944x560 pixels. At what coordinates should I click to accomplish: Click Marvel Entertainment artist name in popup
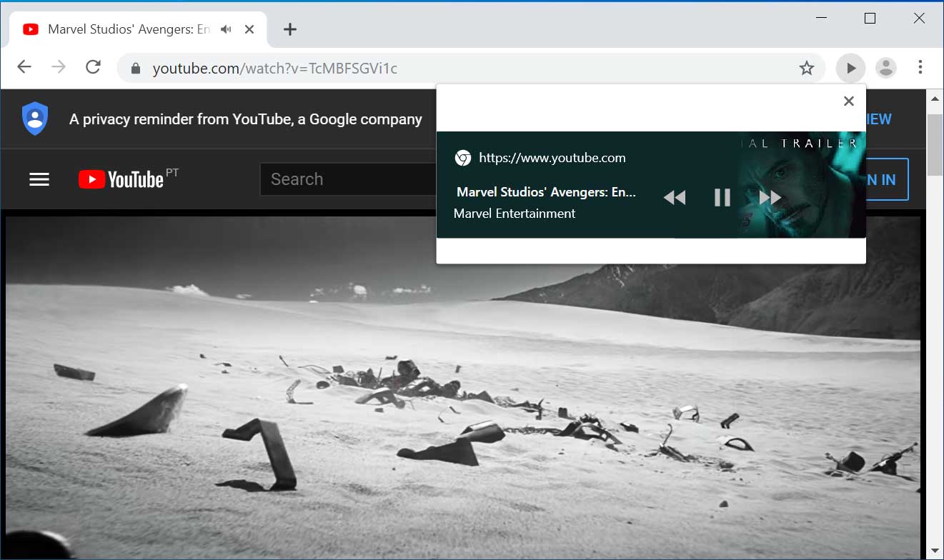(x=515, y=214)
